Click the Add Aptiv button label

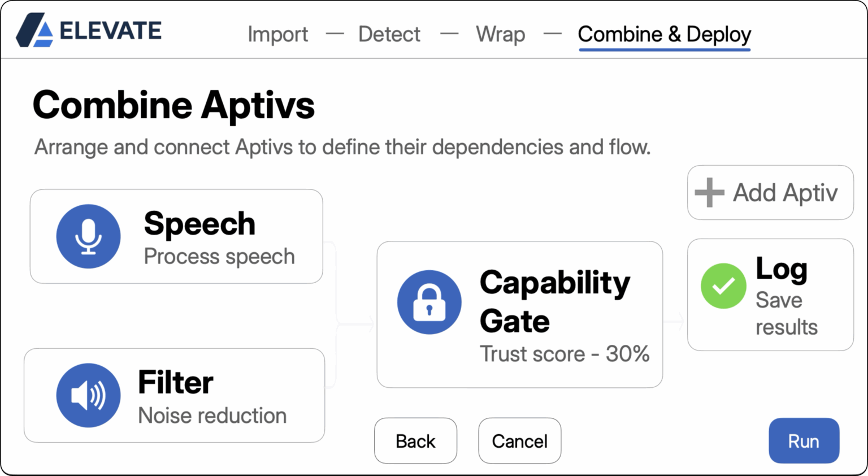tap(785, 193)
